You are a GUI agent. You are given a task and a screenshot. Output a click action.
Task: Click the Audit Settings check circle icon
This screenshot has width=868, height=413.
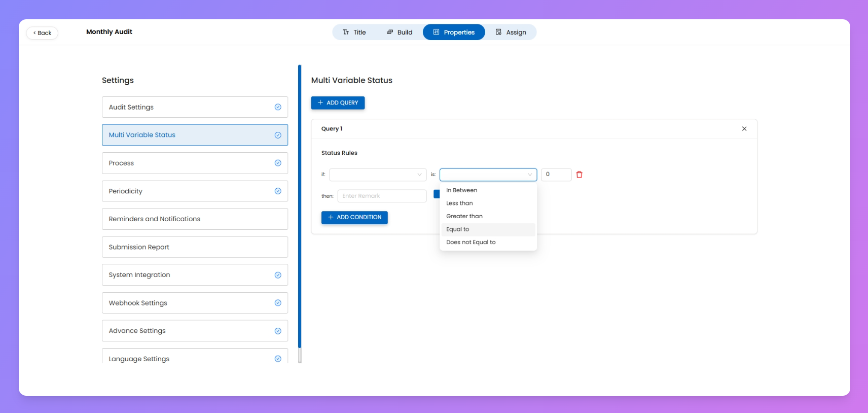click(278, 107)
